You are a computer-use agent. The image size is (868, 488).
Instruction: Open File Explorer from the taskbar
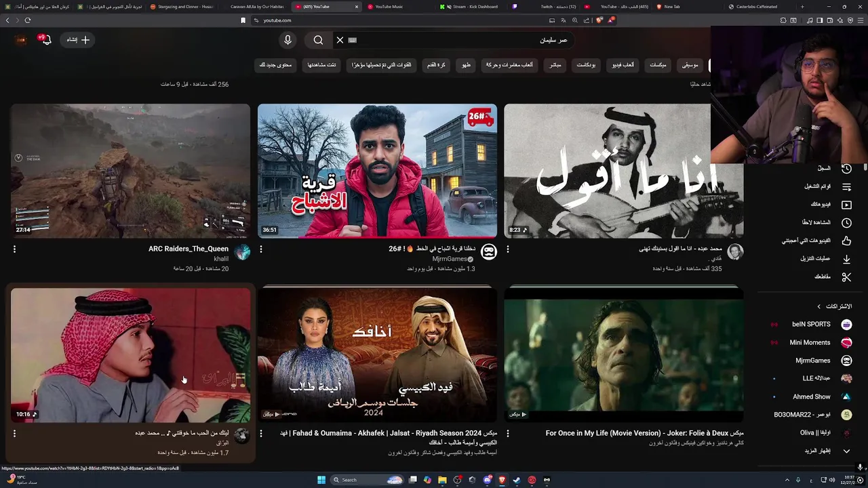[442, 480]
